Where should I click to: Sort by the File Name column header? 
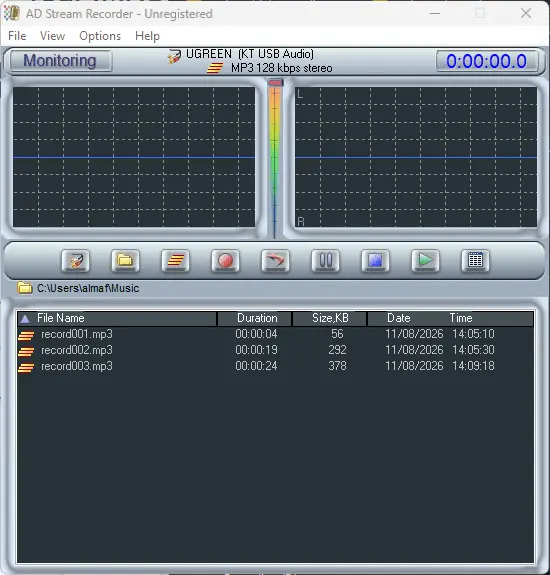click(117, 318)
